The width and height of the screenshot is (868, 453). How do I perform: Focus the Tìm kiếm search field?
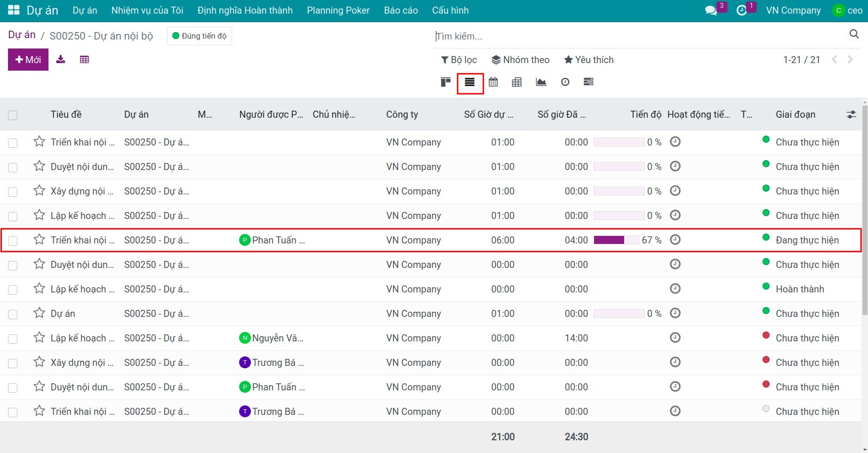point(640,36)
